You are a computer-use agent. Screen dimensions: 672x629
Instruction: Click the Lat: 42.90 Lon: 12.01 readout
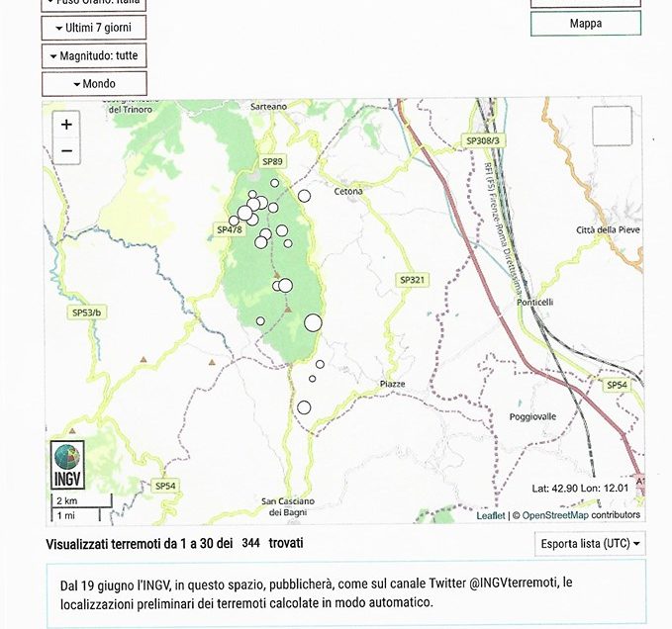point(580,489)
